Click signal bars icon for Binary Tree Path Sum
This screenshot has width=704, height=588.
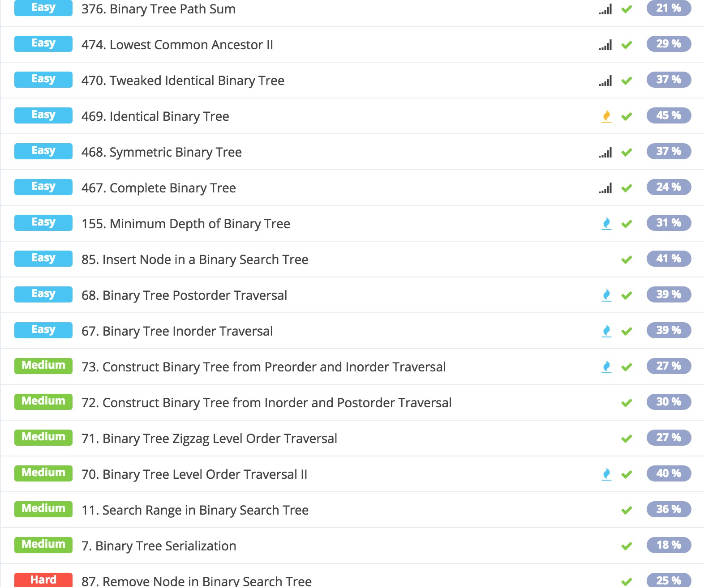pyautogui.click(x=605, y=9)
